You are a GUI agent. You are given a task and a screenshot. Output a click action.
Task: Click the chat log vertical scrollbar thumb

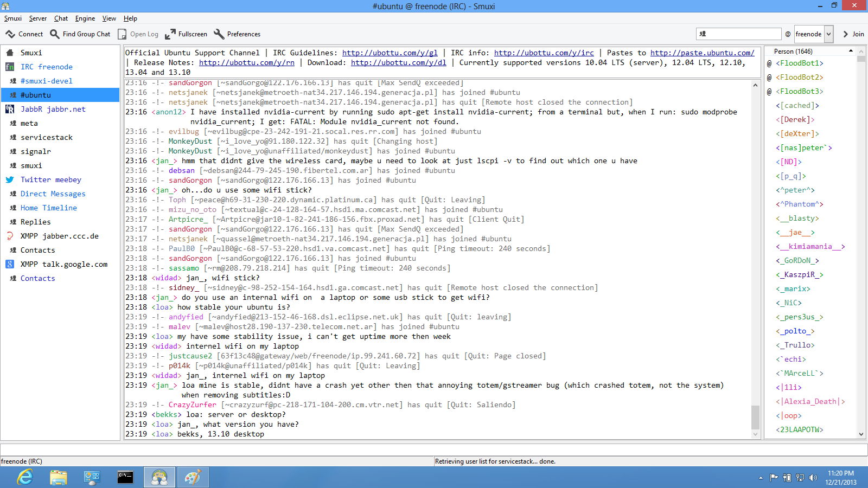click(x=755, y=417)
